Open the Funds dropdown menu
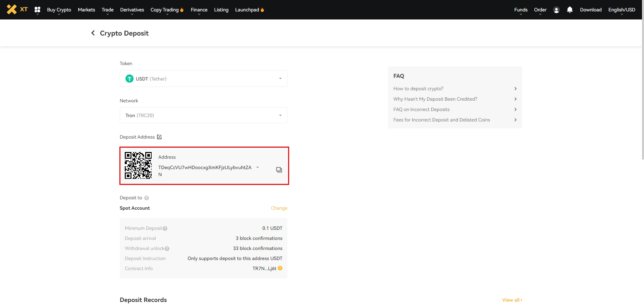 (x=521, y=10)
